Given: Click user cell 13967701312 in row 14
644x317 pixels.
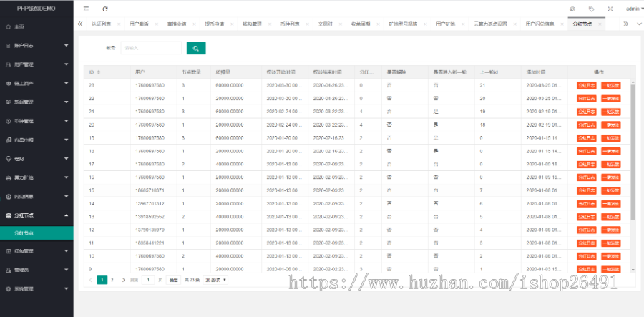Looking at the screenshot, I should 150,204.
